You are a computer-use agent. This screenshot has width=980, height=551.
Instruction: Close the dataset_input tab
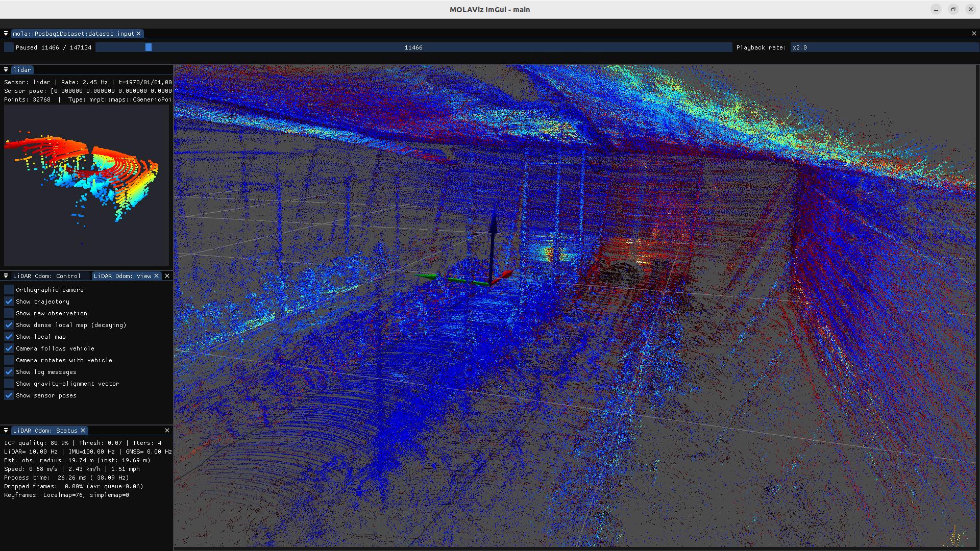pyautogui.click(x=138, y=34)
